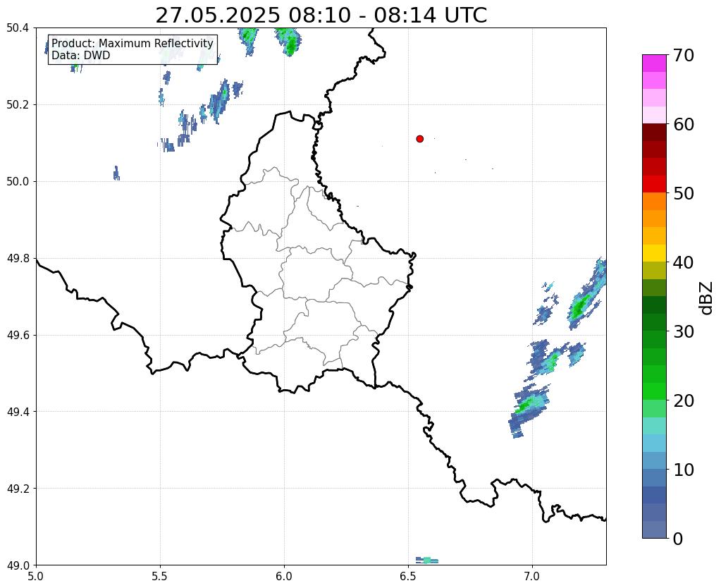Click the longitude label 5.5

point(160,577)
